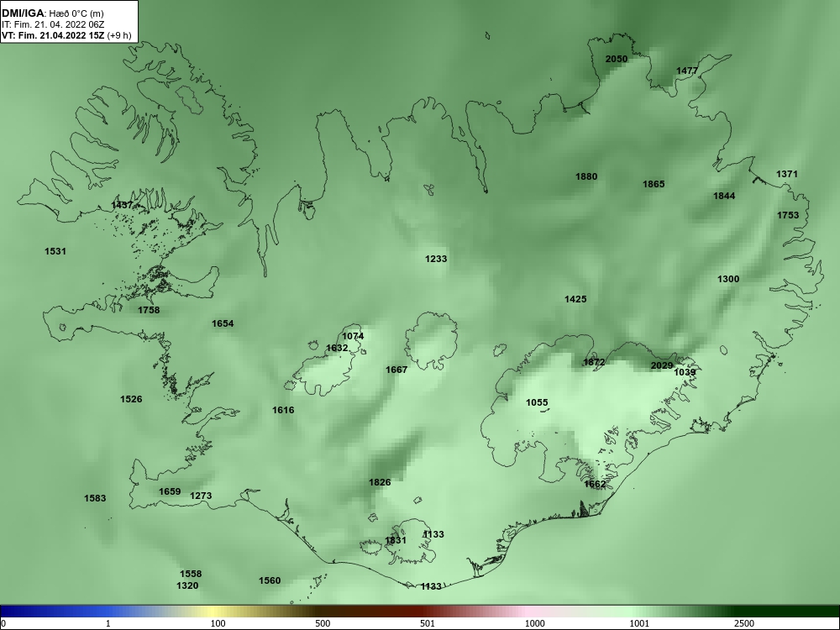Pick the 1844 value label
The image size is (840, 630).
point(724,196)
